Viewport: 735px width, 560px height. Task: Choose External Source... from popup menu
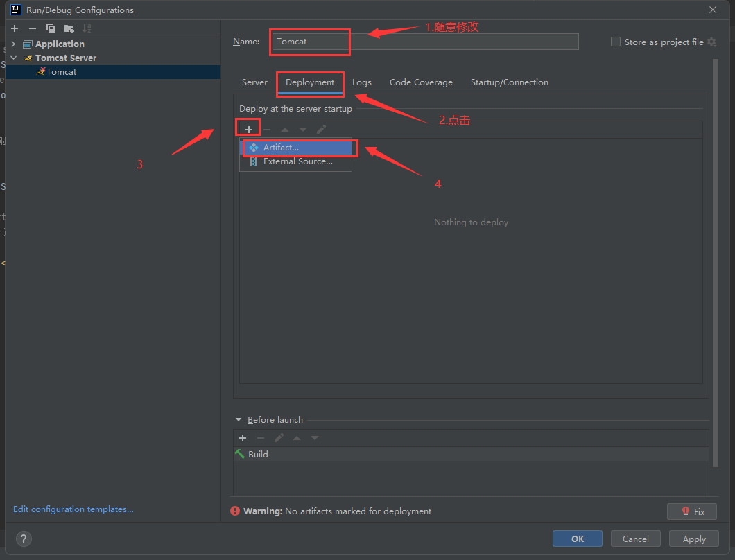(296, 161)
